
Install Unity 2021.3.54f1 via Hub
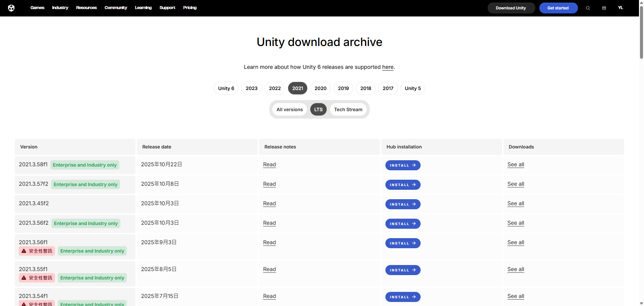(403, 297)
